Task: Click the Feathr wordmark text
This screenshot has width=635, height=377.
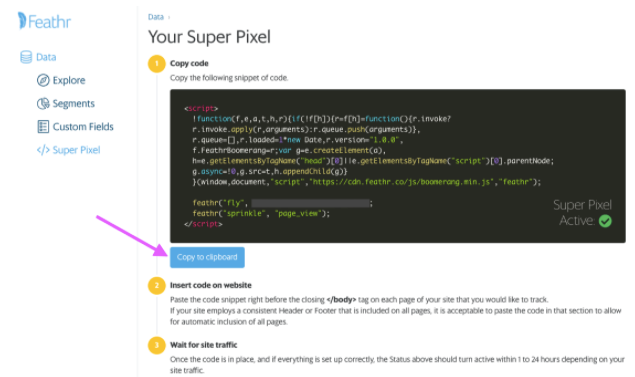Action: coord(49,21)
